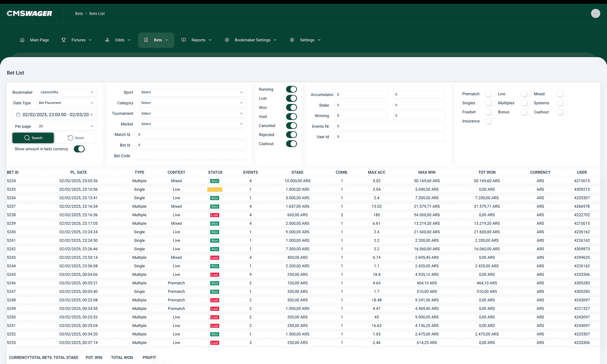Toggle the Won status switch
Image resolution: width=607 pixels, height=364 pixels.
[x=291, y=108]
